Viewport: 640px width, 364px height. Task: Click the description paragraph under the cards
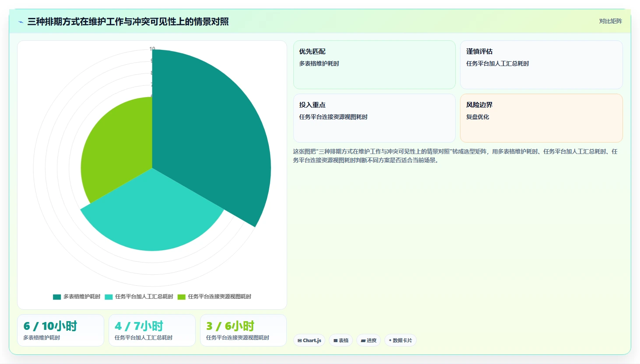pyautogui.click(x=455, y=156)
